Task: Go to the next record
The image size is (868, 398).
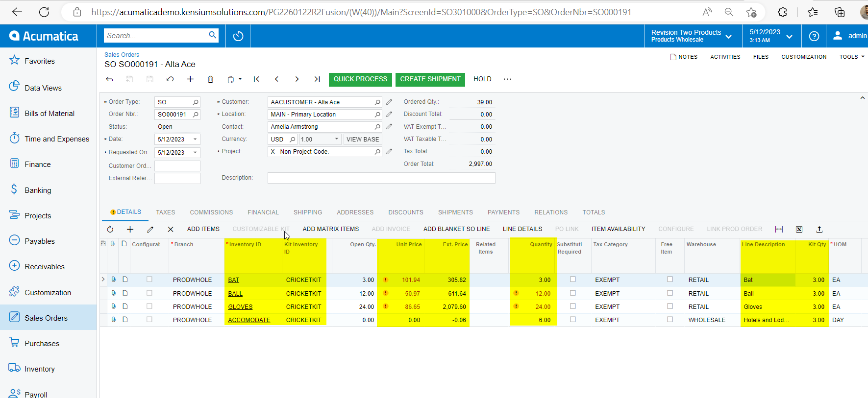Action: tap(297, 79)
